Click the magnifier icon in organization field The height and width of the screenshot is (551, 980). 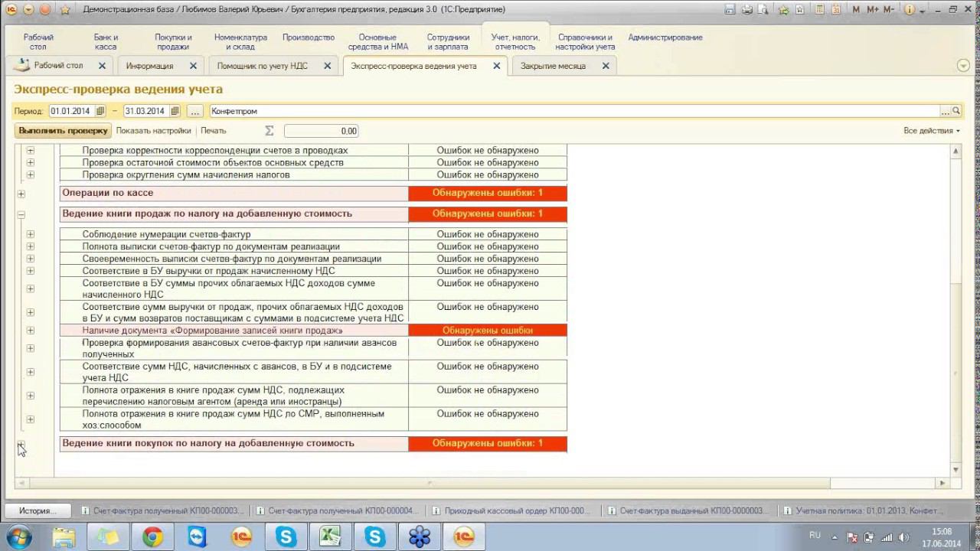pos(955,111)
